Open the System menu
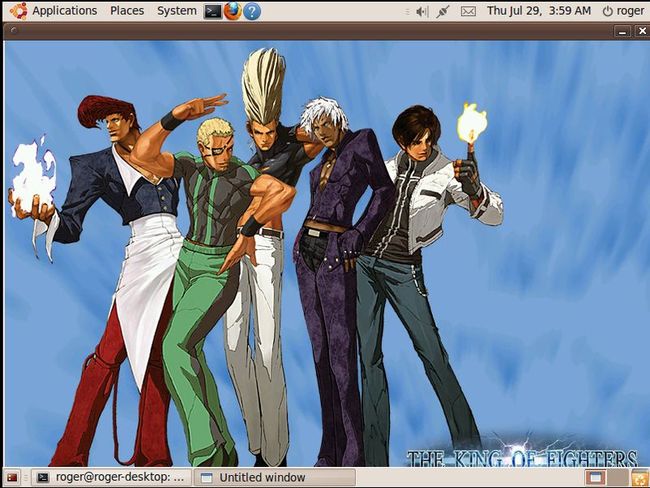Screen dimensions: 650x488 [x=177, y=11]
